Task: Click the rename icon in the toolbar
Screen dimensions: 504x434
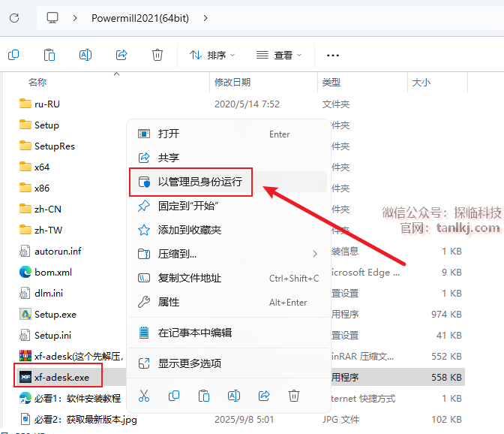Action: [x=85, y=55]
